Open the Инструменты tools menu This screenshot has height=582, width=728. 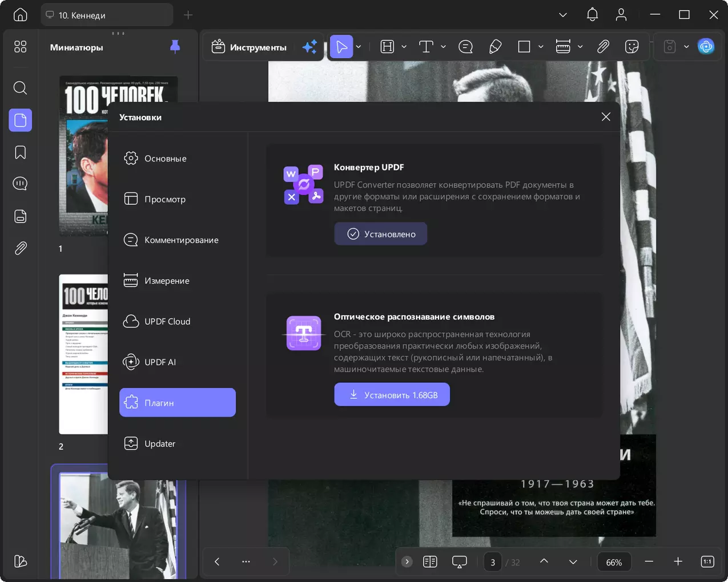click(249, 47)
